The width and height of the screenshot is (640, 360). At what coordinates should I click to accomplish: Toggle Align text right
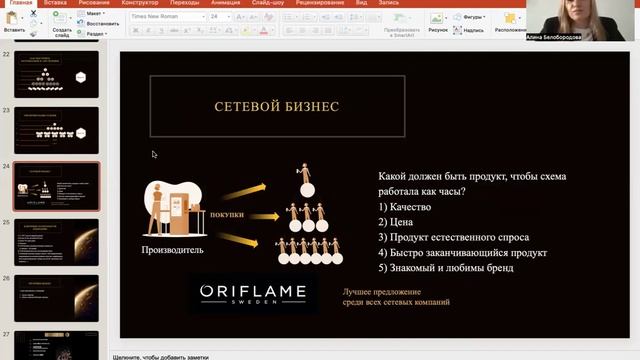[x=316, y=31]
